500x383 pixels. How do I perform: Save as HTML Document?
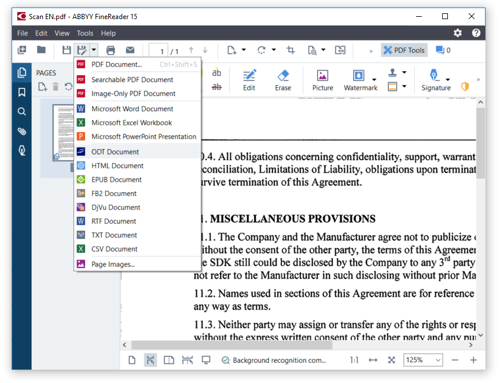point(138,166)
